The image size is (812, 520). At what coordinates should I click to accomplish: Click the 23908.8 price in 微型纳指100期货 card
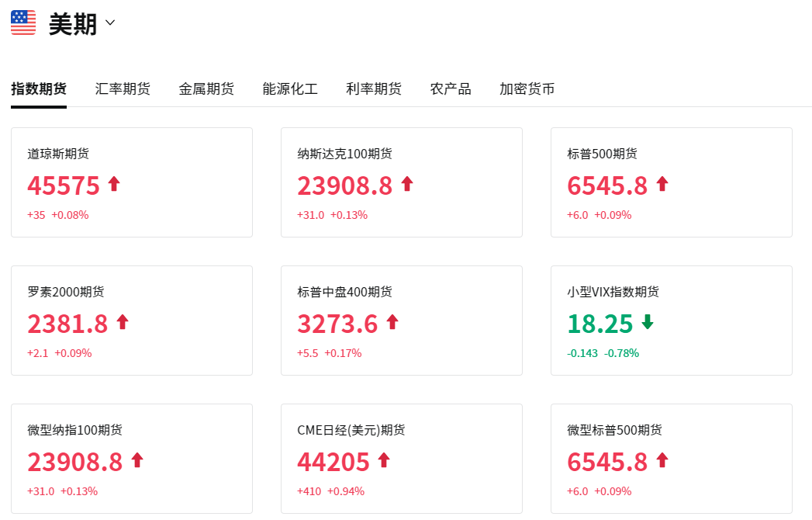coord(75,462)
